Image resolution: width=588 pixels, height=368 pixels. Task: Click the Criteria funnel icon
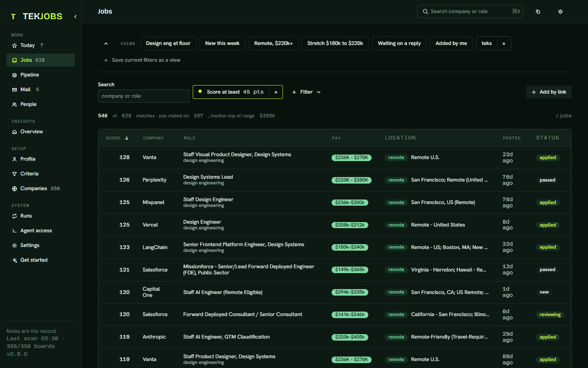14,174
